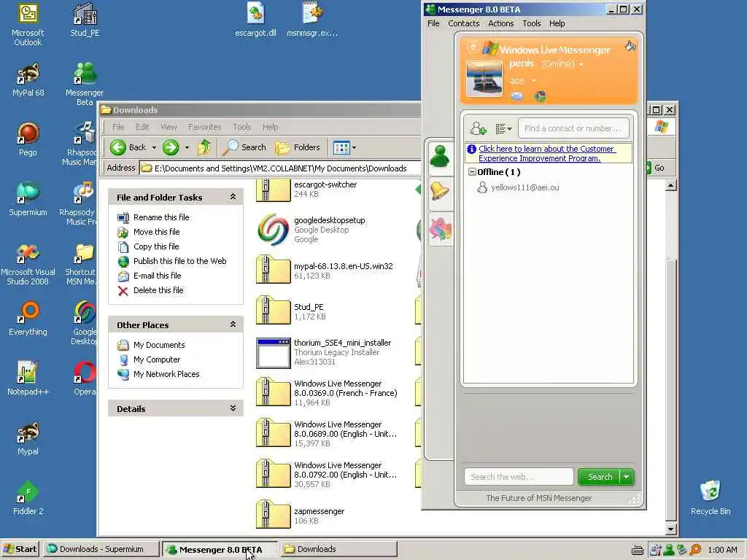This screenshot has width=747, height=560.
Task: Click E-mail this file
Action: point(158,276)
